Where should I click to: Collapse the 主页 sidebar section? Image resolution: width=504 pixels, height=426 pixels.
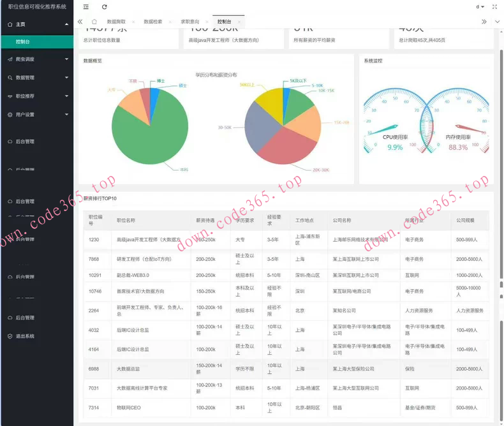point(66,24)
